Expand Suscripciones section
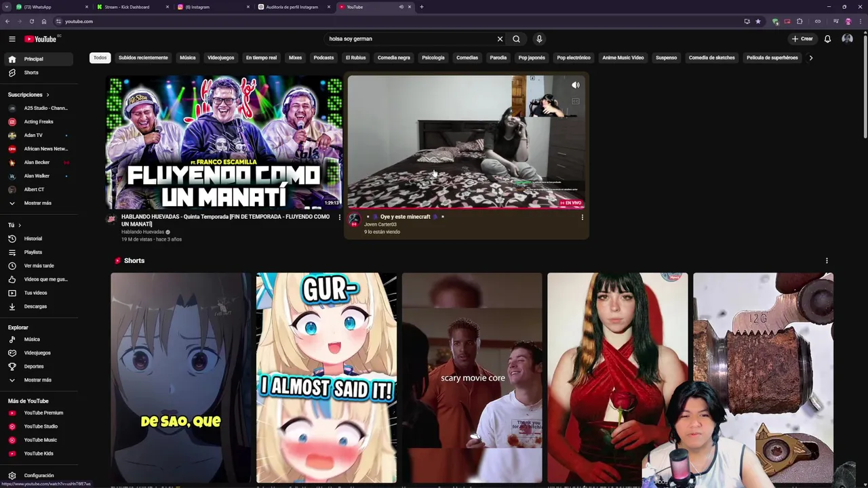868x488 pixels. tap(28, 95)
